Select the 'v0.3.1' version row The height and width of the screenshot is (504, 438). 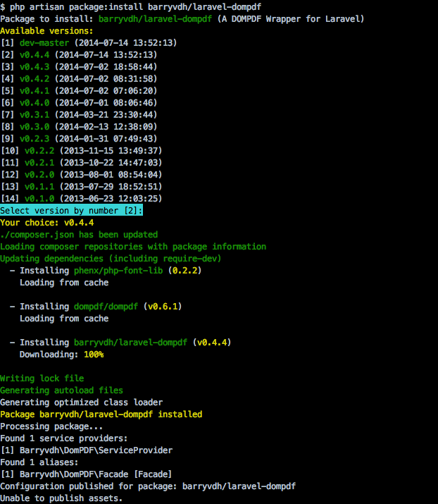[x=79, y=115]
